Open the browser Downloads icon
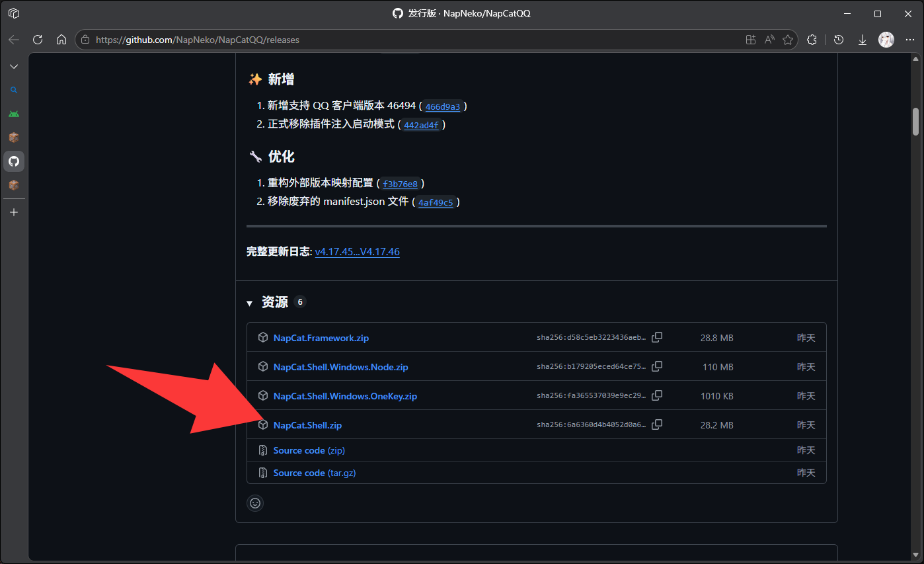The height and width of the screenshot is (564, 924). 862,40
